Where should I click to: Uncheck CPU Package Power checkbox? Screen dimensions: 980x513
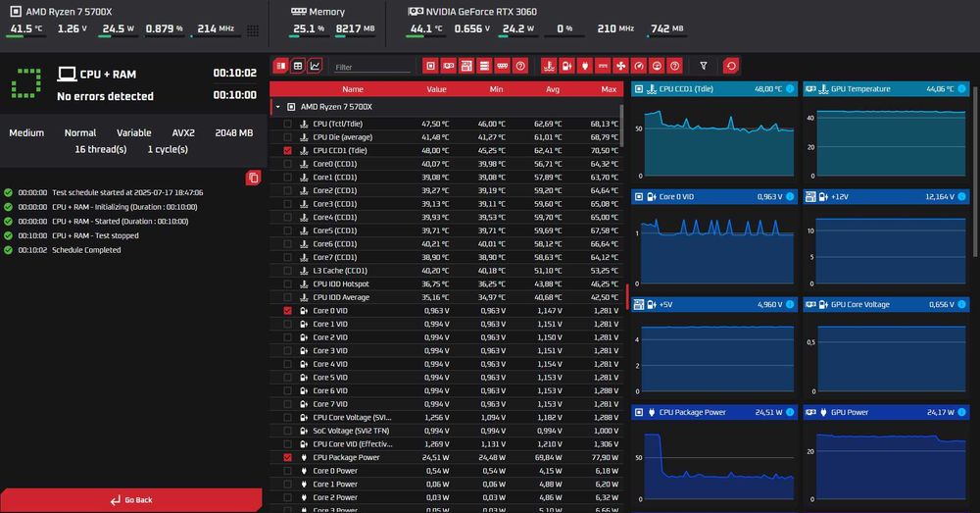click(x=287, y=457)
